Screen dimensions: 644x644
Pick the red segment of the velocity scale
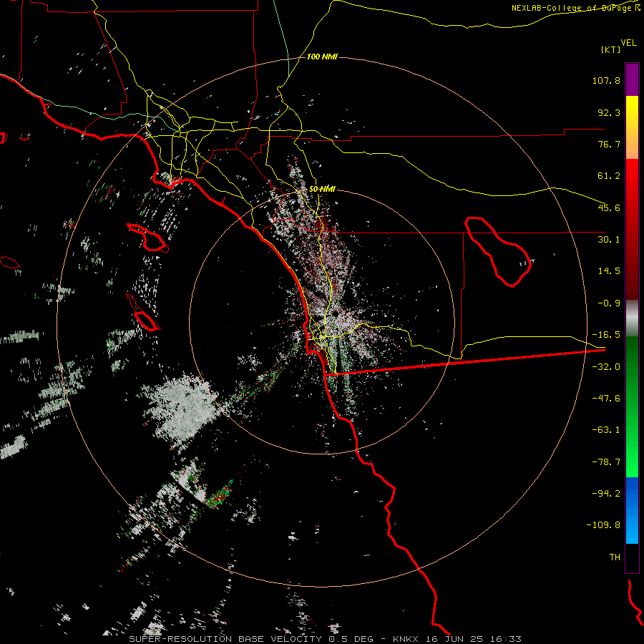(632, 229)
